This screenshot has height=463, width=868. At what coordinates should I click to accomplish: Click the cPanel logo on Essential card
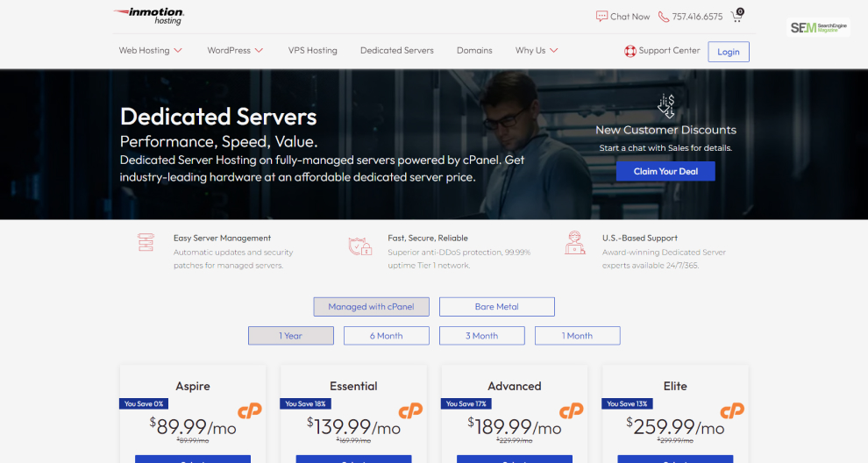(410, 411)
